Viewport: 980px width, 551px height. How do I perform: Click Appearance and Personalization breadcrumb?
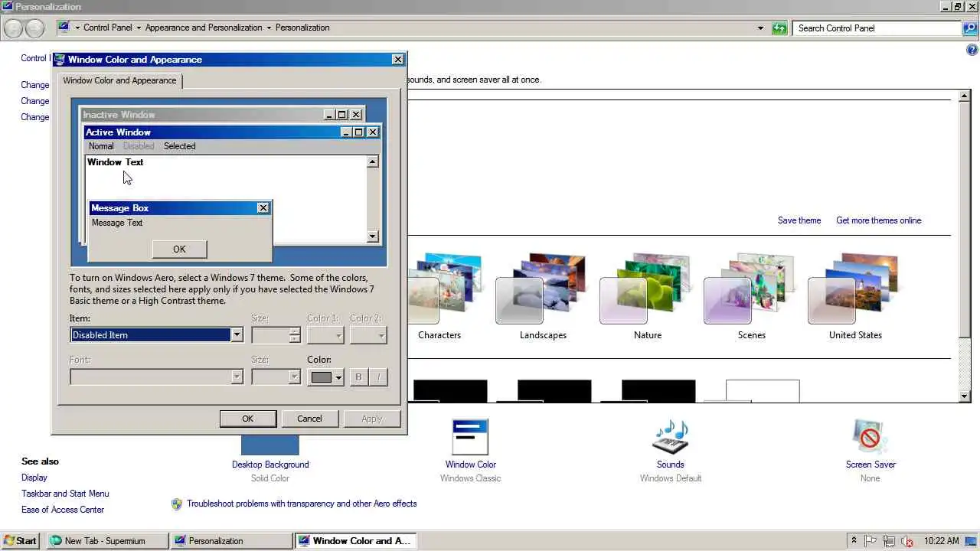[204, 28]
